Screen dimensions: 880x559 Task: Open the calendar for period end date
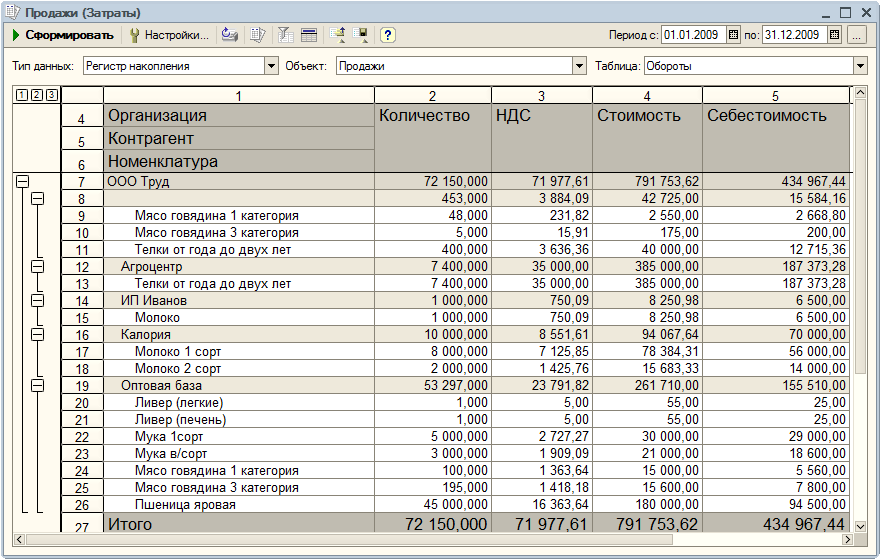pyautogui.click(x=835, y=35)
